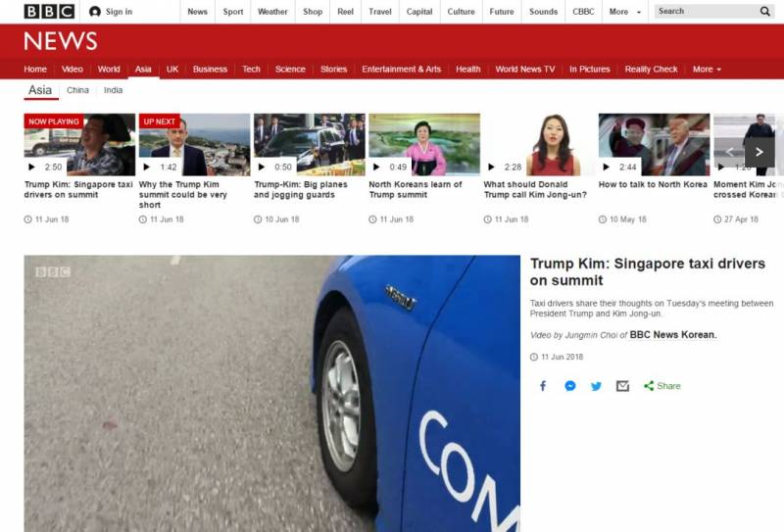Play 'North Koreans learn of Trump summit' thumbnail
This screenshot has width=784, height=532.
(x=423, y=144)
